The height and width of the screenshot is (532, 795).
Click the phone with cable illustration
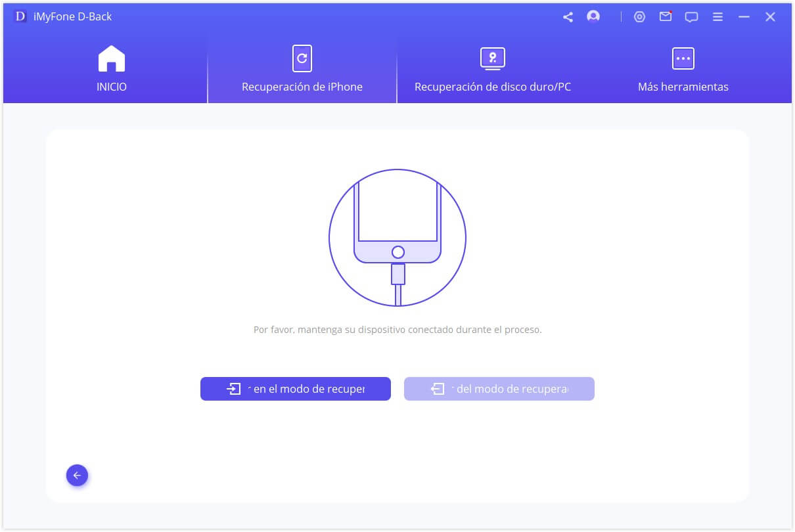397,238
